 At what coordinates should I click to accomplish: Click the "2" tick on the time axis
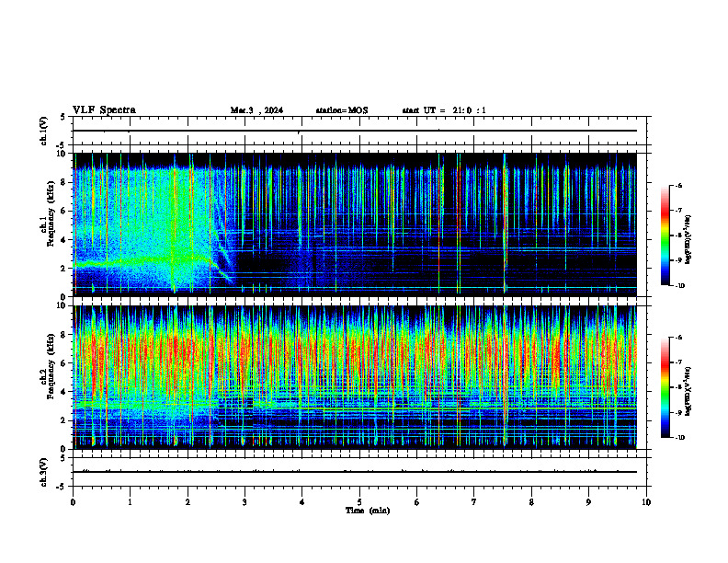(188, 502)
